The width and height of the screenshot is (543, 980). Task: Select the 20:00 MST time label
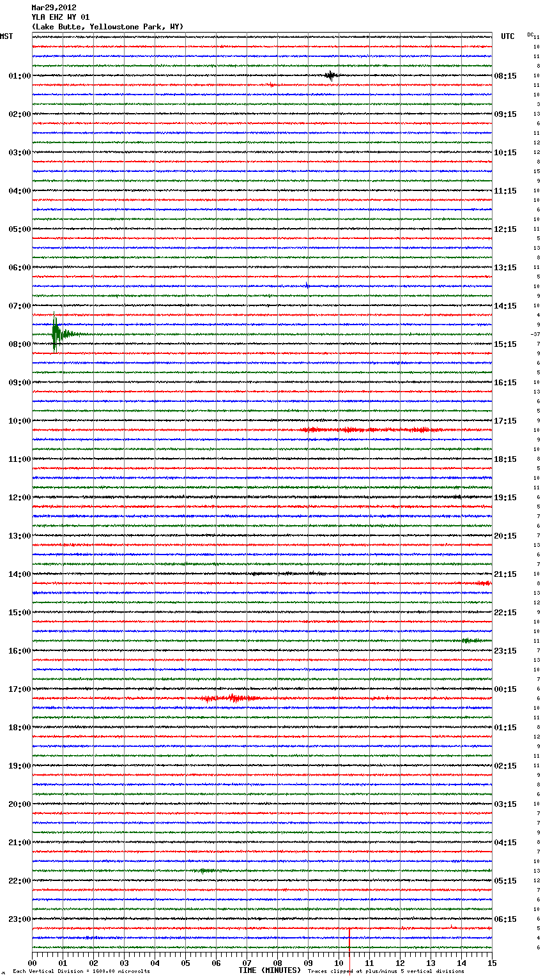tap(20, 804)
